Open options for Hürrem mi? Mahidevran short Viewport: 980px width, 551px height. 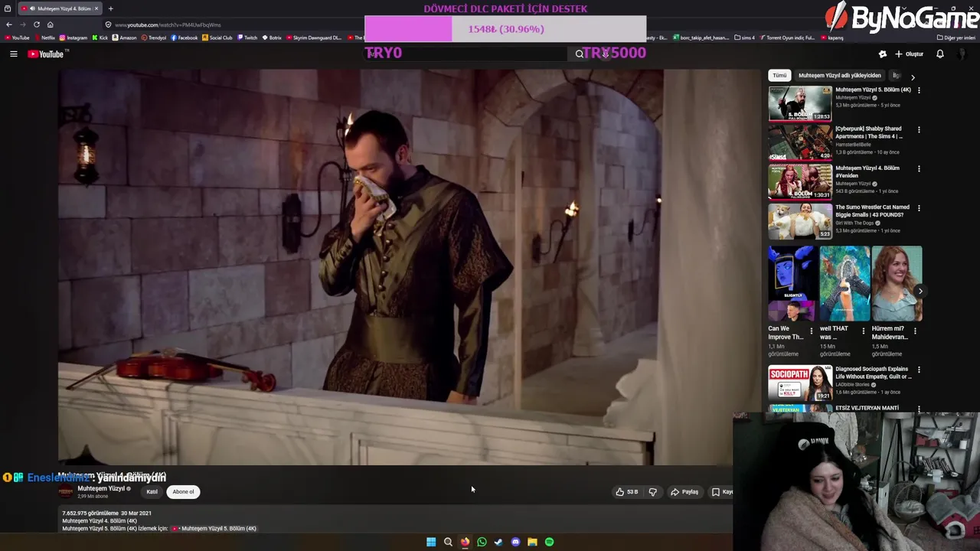(x=915, y=331)
